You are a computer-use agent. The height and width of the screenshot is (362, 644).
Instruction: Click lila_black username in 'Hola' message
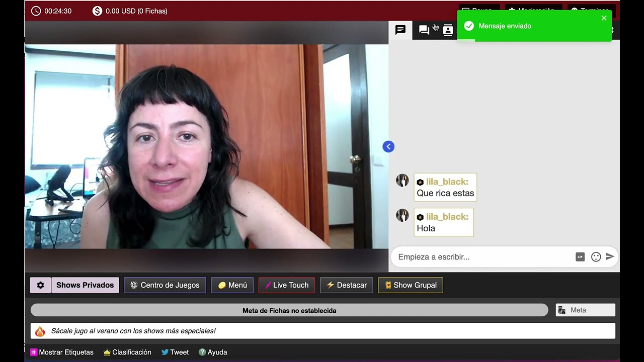click(447, 217)
